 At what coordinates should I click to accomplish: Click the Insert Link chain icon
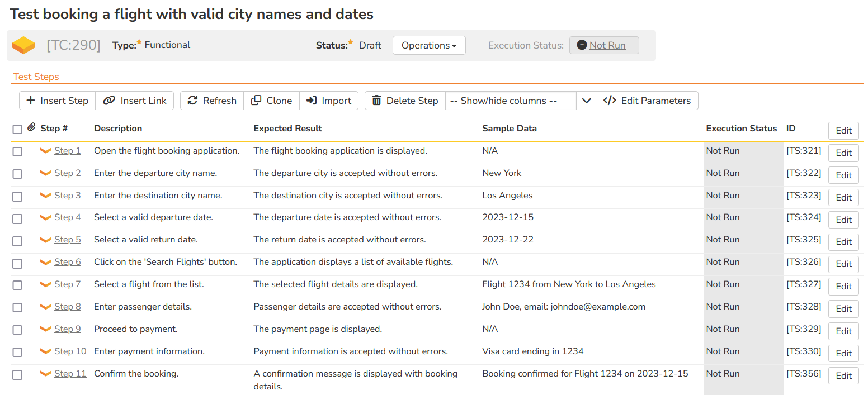(110, 101)
